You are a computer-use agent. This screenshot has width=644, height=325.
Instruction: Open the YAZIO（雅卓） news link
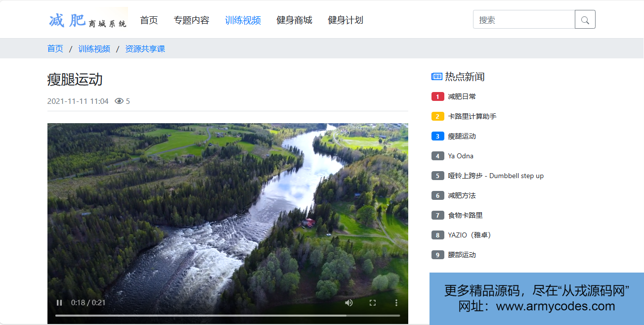470,235
